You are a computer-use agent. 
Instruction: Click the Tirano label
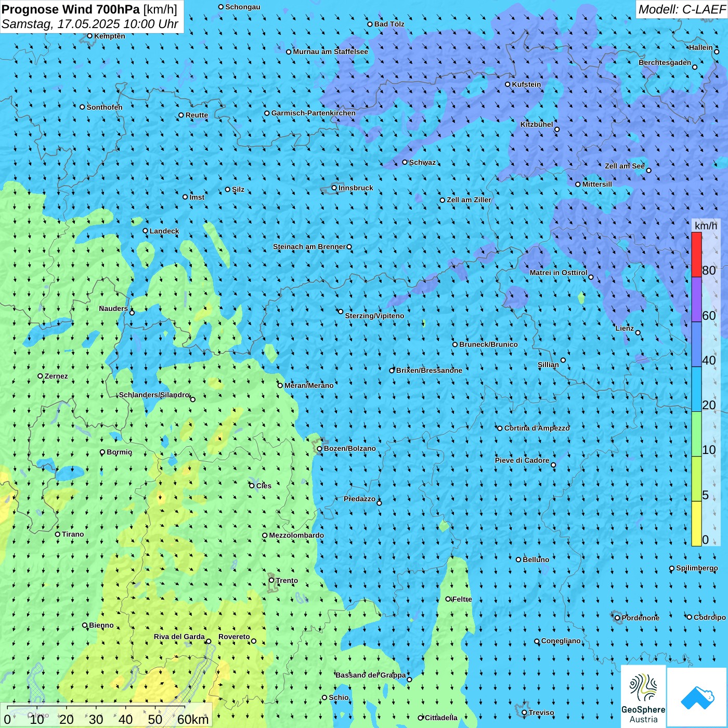[x=73, y=534]
